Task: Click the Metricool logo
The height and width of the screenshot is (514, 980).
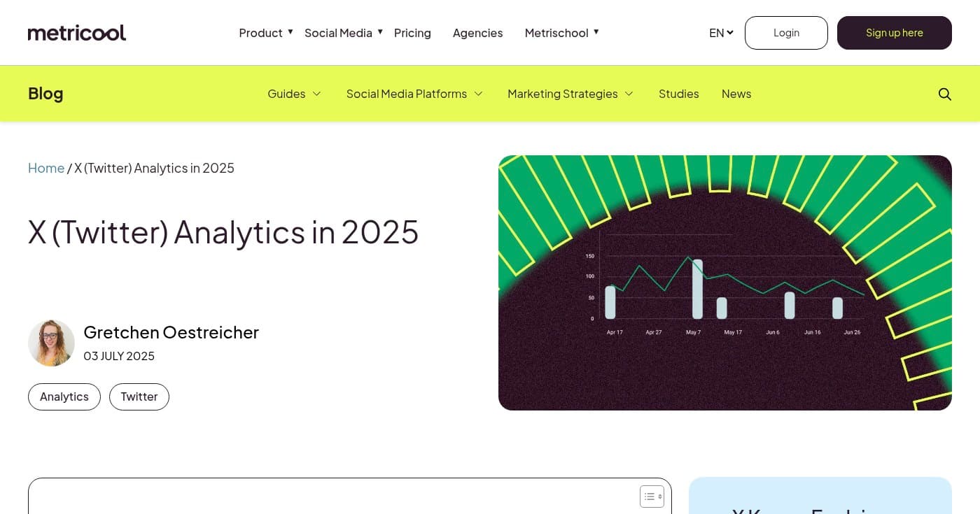Action: [x=77, y=32]
